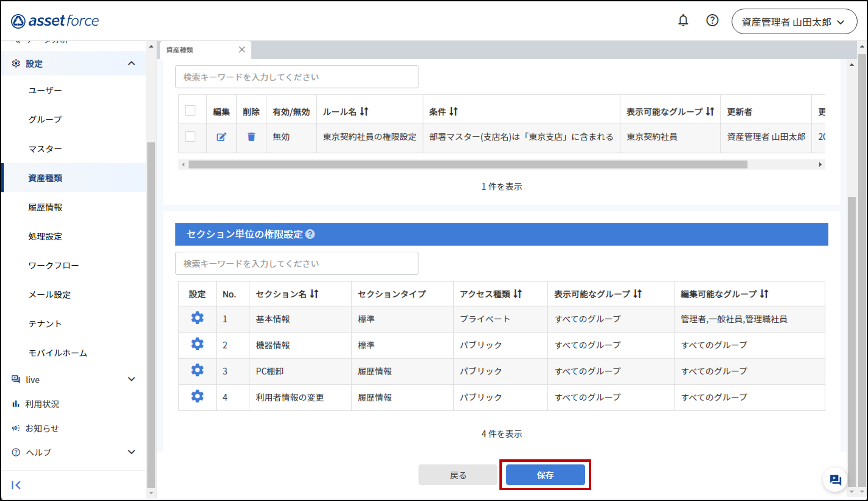Screen dimensions: 868x501
Task: Focus the upper rule search keyword field
Action: click(x=297, y=77)
